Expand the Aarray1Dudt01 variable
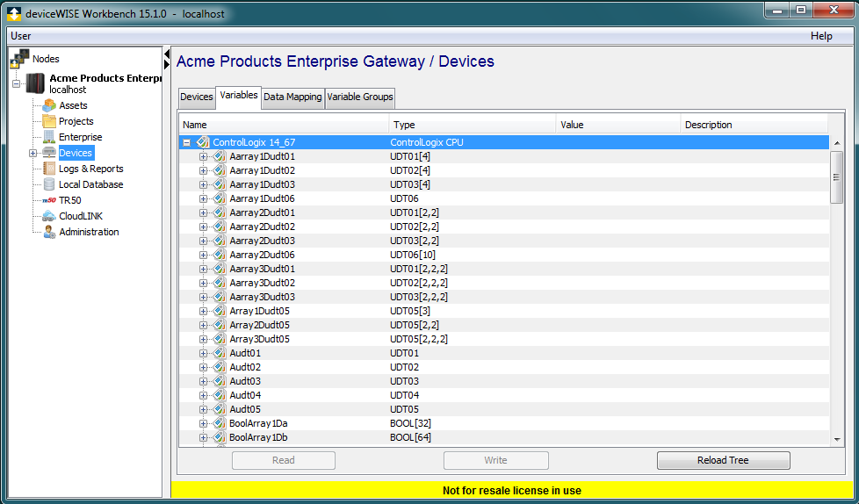Screen dimensions: 859x504 pyautogui.click(x=204, y=156)
